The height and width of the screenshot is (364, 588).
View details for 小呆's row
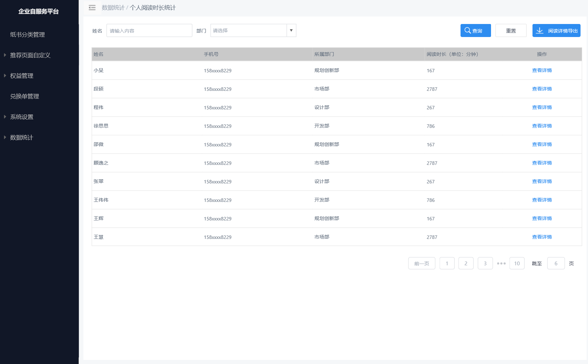pyautogui.click(x=542, y=70)
